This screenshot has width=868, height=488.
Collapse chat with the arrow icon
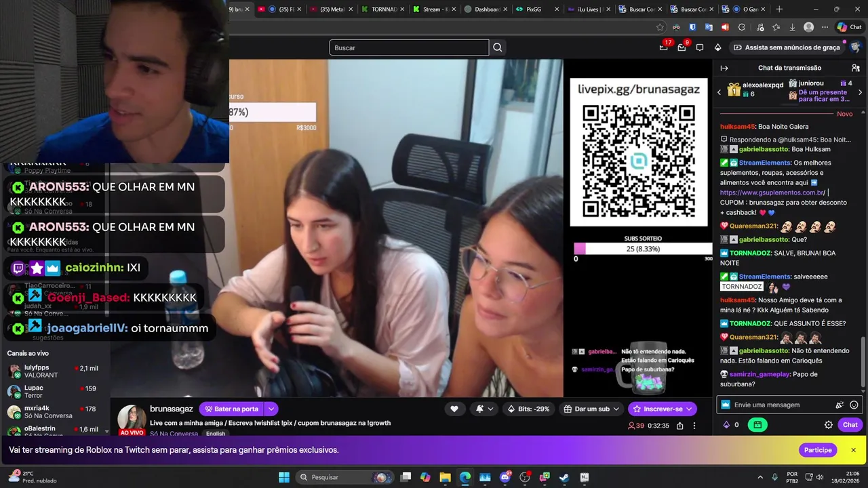724,68
